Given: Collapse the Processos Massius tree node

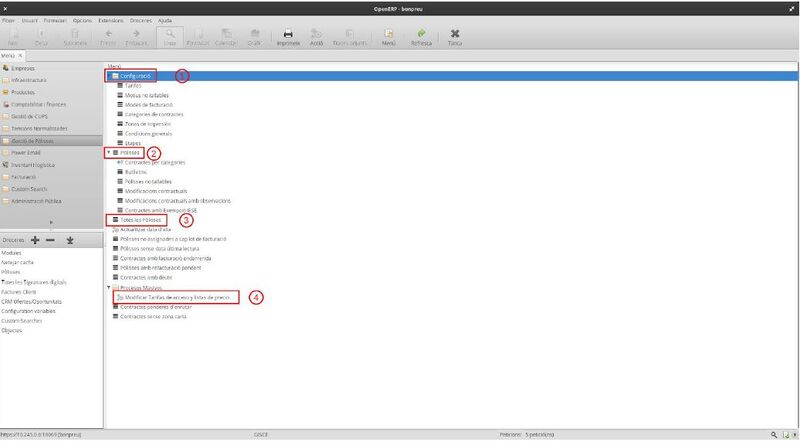Looking at the screenshot, I should (x=108, y=287).
